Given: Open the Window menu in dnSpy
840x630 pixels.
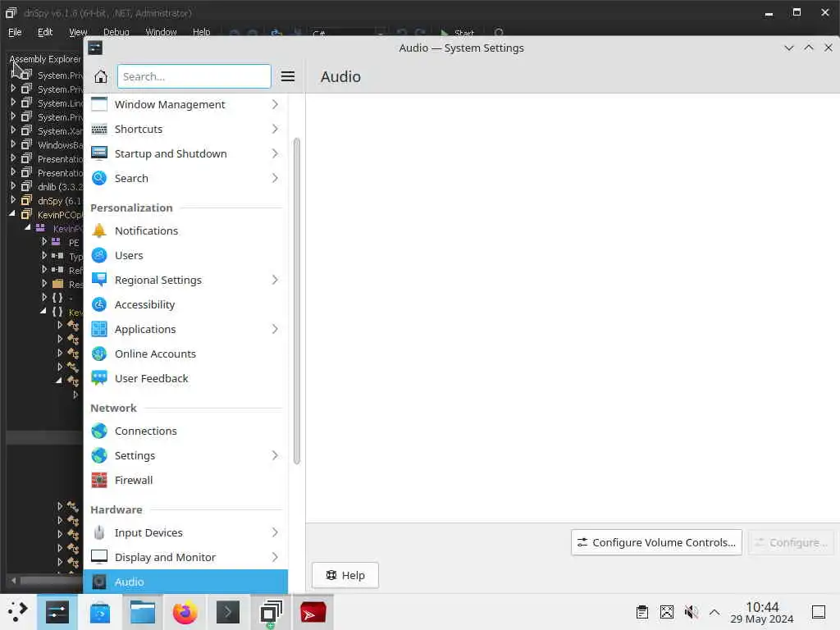Looking at the screenshot, I should click(161, 32).
